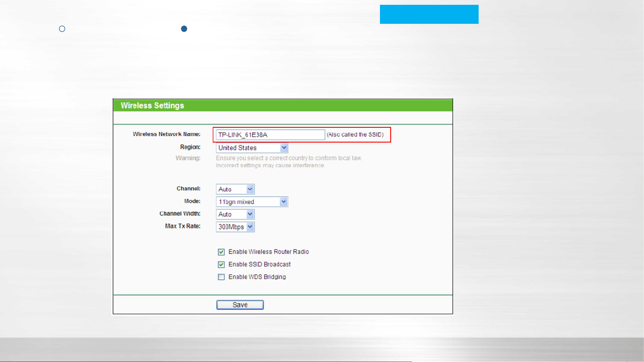644x362 pixels.
Task: Toggle the Enable SSID Broadcast checkbox
Action: (221, 265)
